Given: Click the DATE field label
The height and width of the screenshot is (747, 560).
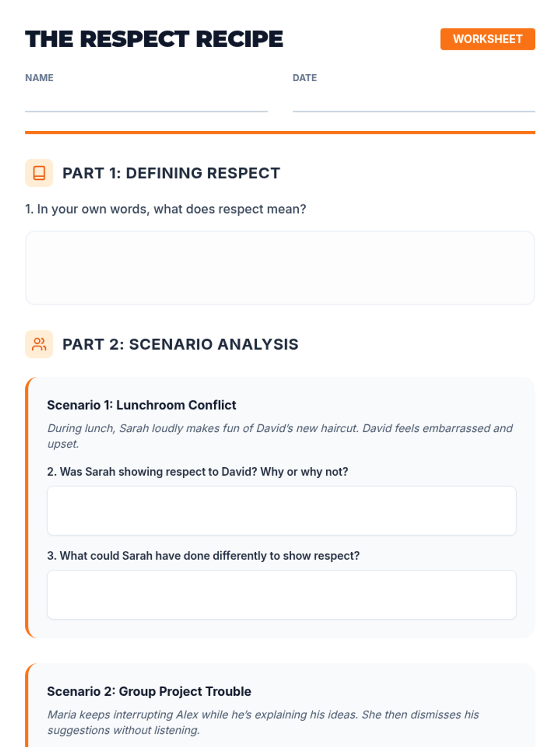Looking at the screenshot, I should click(x=304, y=78).
